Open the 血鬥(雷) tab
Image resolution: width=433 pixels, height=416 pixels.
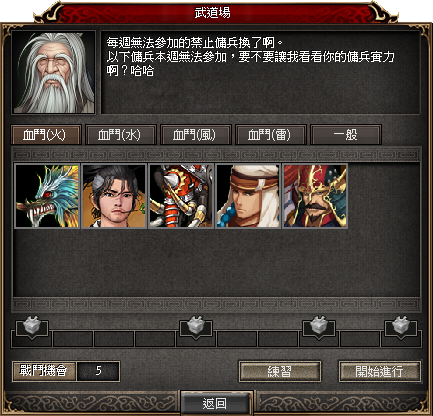tap(271, 135)
